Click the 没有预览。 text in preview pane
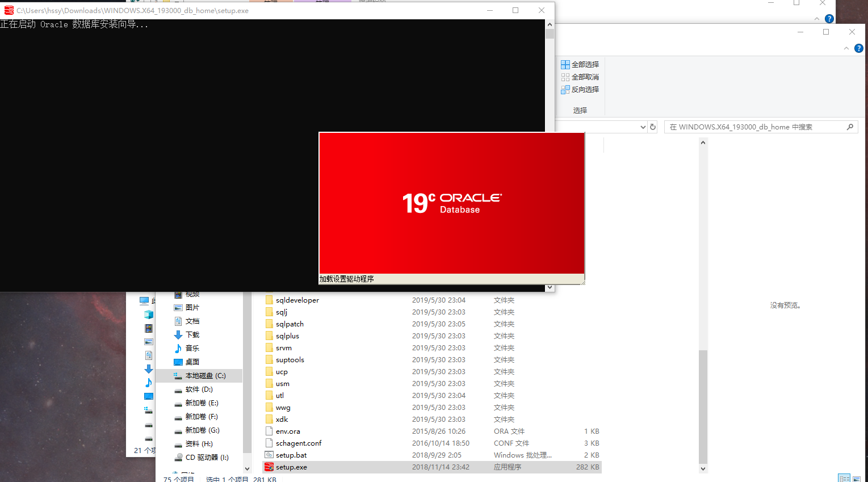This screenshot has height=482, width=868. tap(785, 305)
